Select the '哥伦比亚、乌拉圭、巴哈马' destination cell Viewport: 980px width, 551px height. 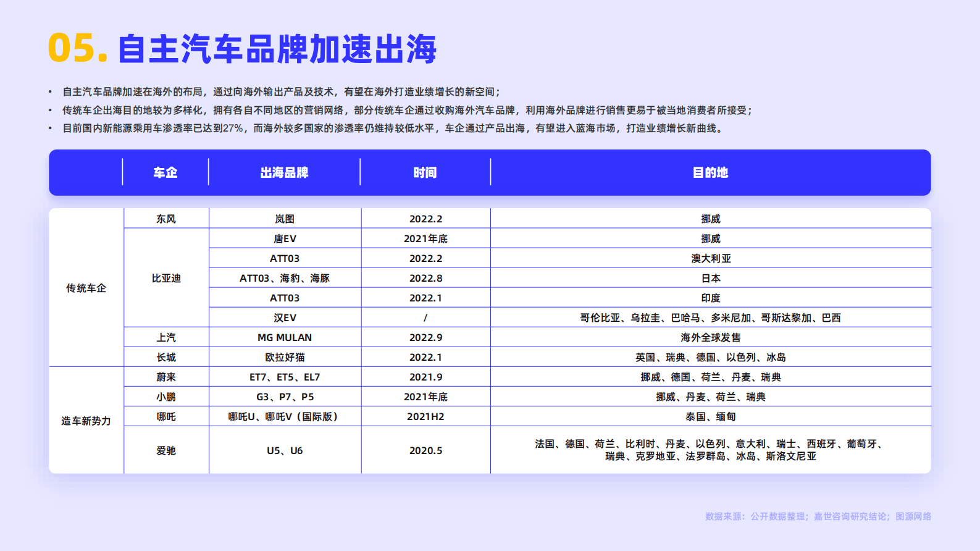[710, 318]
